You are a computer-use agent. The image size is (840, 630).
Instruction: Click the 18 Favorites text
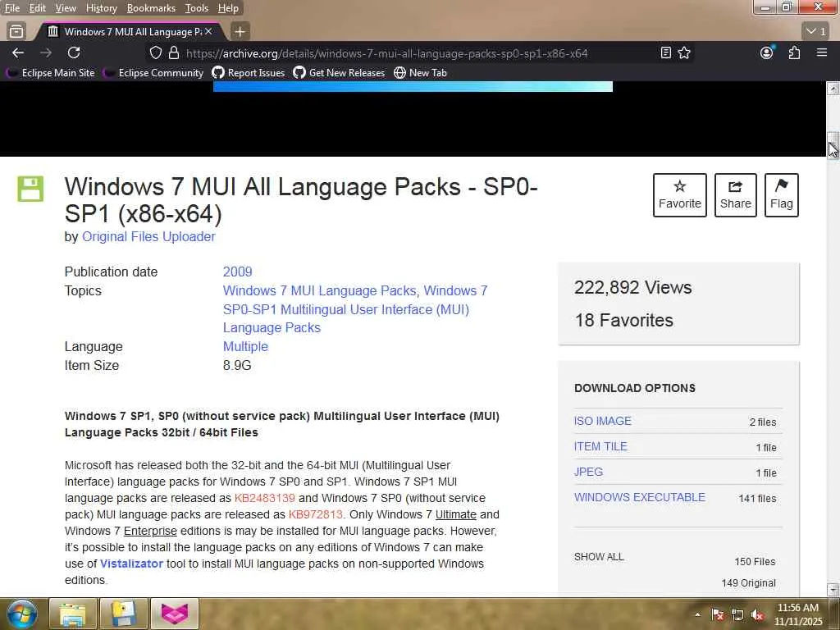coord(623,321)
